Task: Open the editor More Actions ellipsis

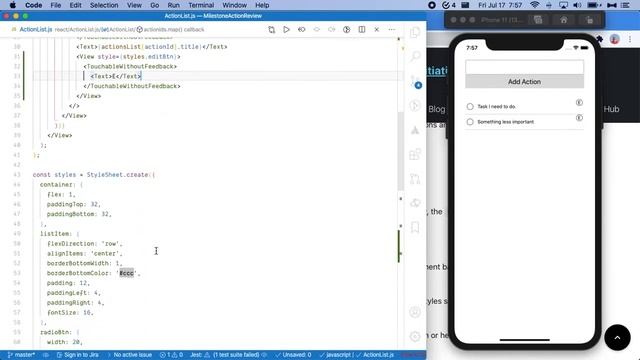Action: (x=392, y=29)
